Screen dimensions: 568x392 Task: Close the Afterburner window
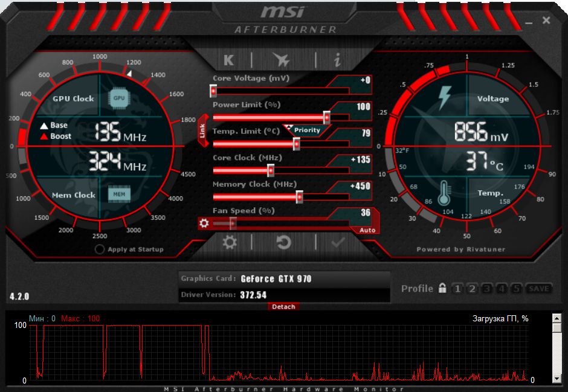(x=546, y=21)
